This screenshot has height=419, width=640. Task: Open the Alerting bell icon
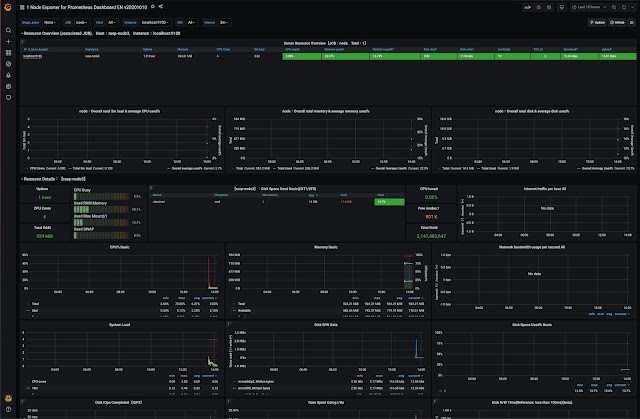coord(8,75)
